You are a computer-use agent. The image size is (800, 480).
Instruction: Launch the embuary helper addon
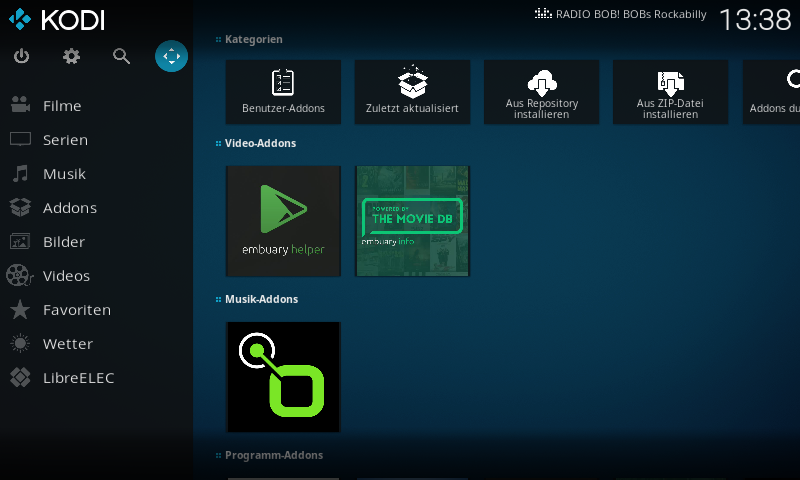pos(283,221)
